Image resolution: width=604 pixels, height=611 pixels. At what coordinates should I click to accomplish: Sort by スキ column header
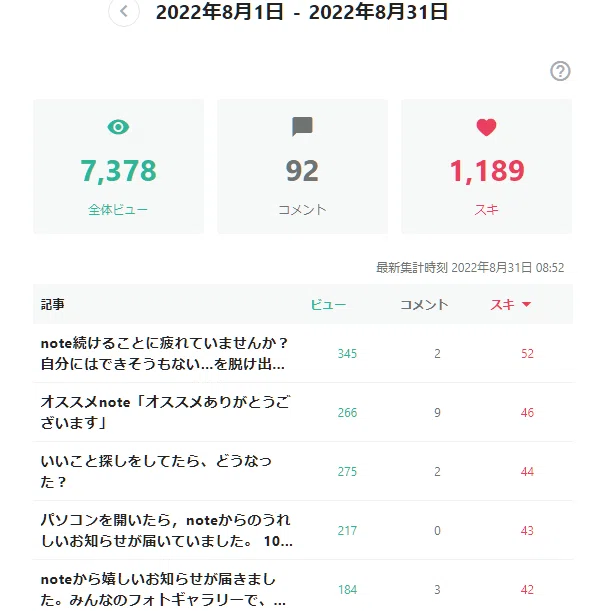(502, 304)
